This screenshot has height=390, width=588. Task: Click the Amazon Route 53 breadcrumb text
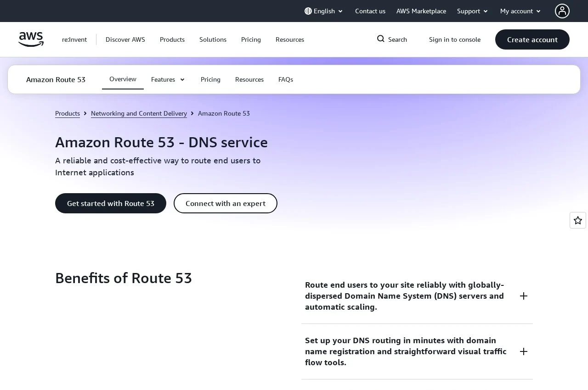(x=224, y=113)
